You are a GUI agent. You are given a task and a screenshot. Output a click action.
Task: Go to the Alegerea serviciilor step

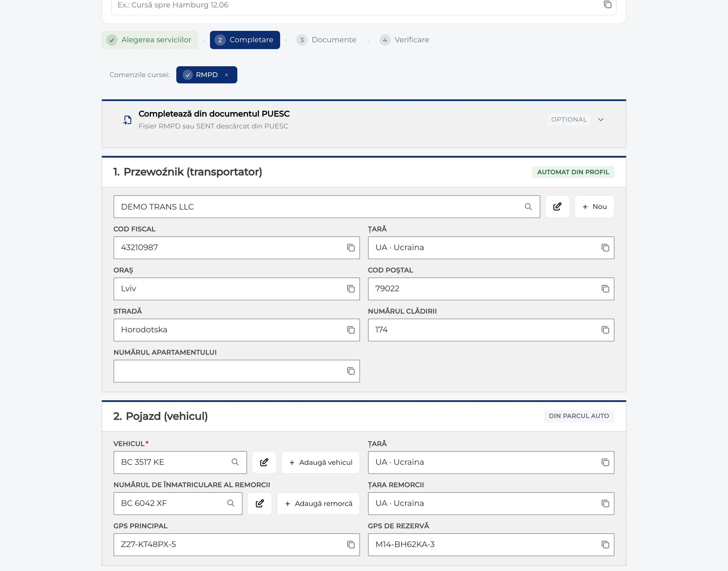(x=149, y=40)
